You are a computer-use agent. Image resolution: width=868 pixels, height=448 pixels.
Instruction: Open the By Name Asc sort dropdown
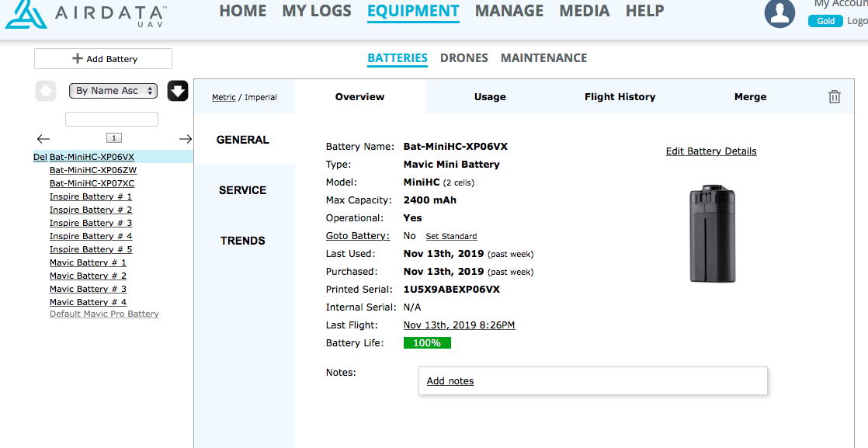tap(113, 91)
